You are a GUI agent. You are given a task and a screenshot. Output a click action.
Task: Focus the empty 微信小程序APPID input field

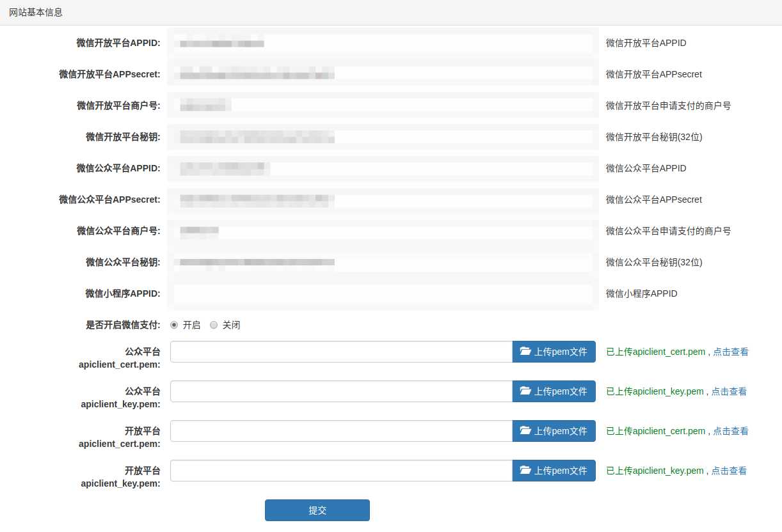(x=383, y=293)
